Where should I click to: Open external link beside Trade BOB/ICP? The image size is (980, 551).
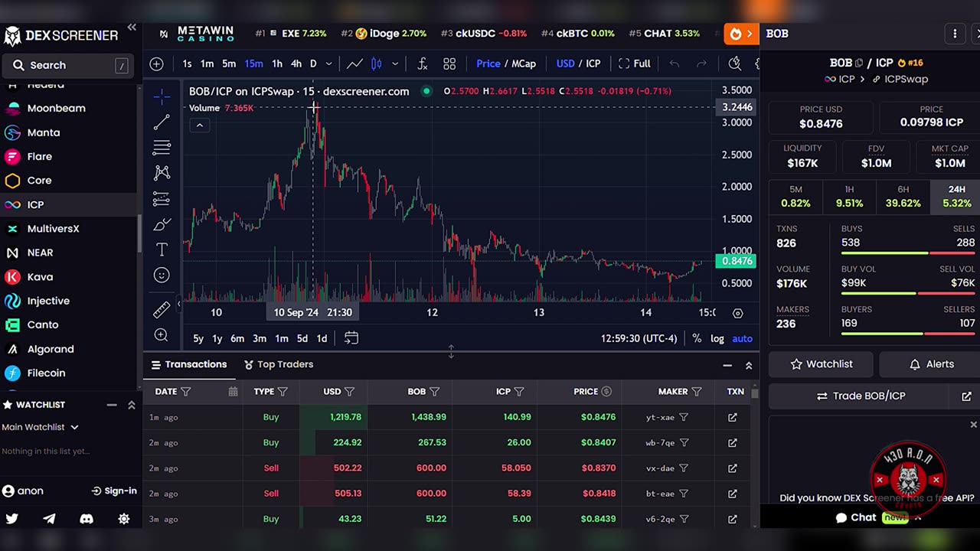tap(966, 396)
